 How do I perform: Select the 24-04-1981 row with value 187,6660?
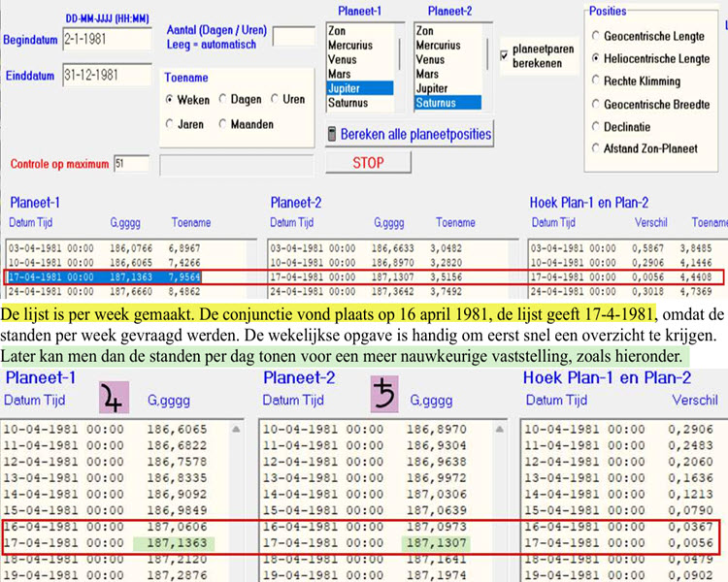click(x=105, y=291)
